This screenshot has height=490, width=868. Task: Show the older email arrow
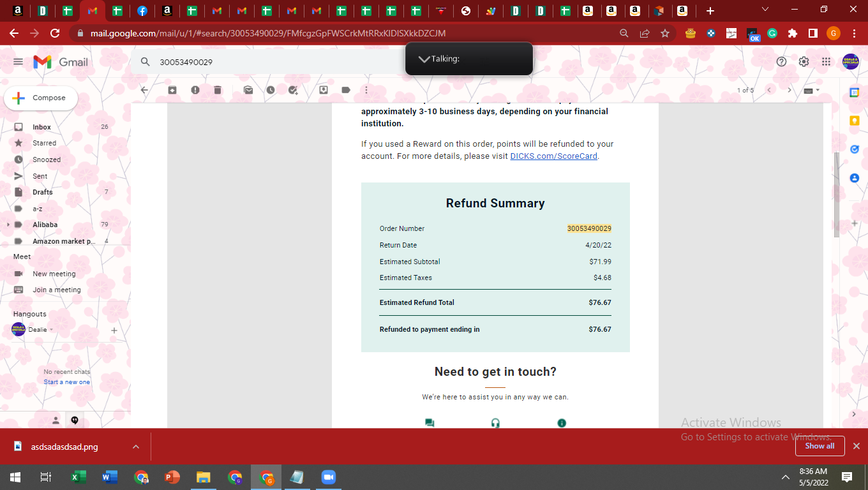[x=789, y=90]
